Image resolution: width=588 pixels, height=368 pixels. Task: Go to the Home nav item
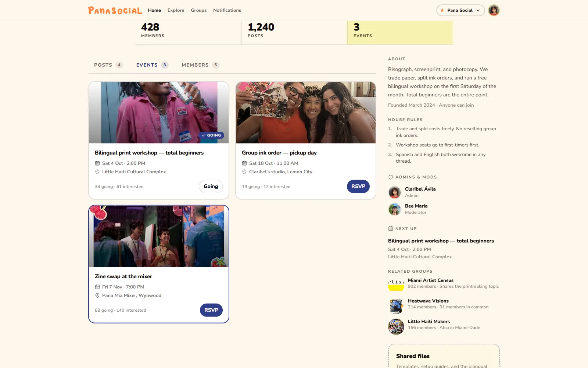(154, 10)
